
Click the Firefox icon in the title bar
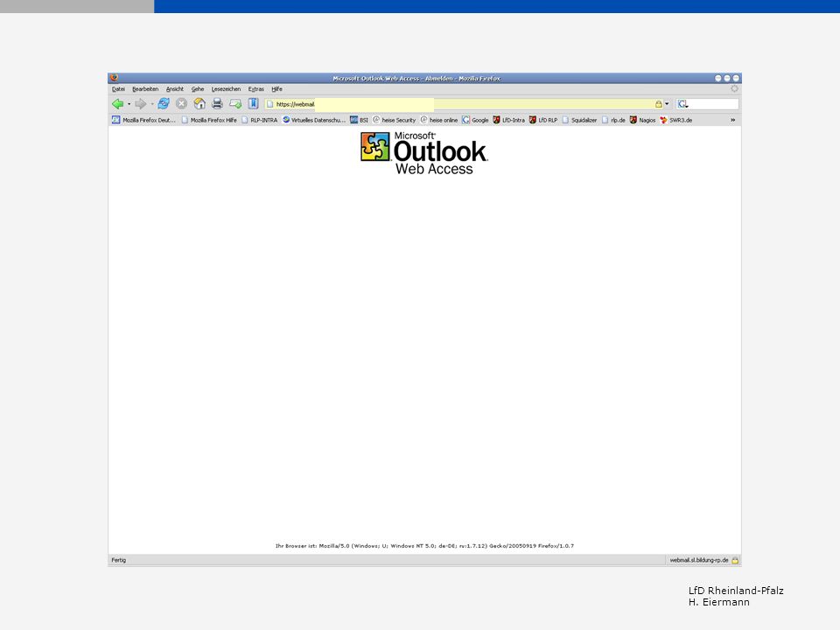tap(114, 78)
